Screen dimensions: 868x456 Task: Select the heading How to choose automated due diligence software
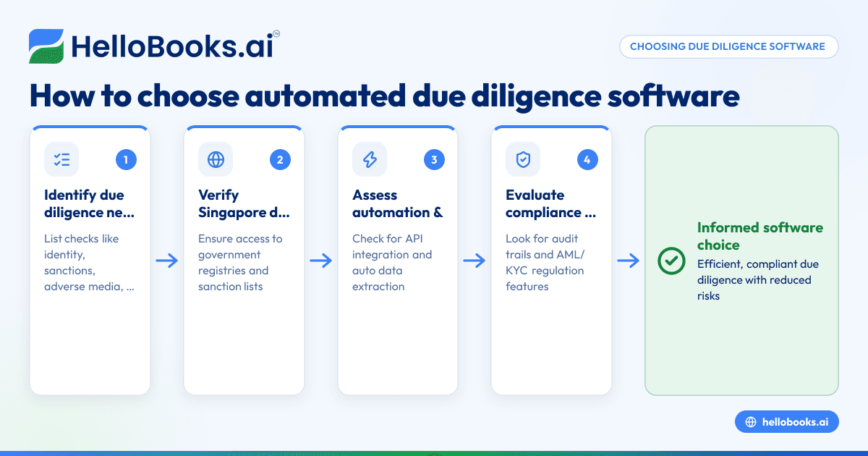pyautogui.click(x=384, y=96)
